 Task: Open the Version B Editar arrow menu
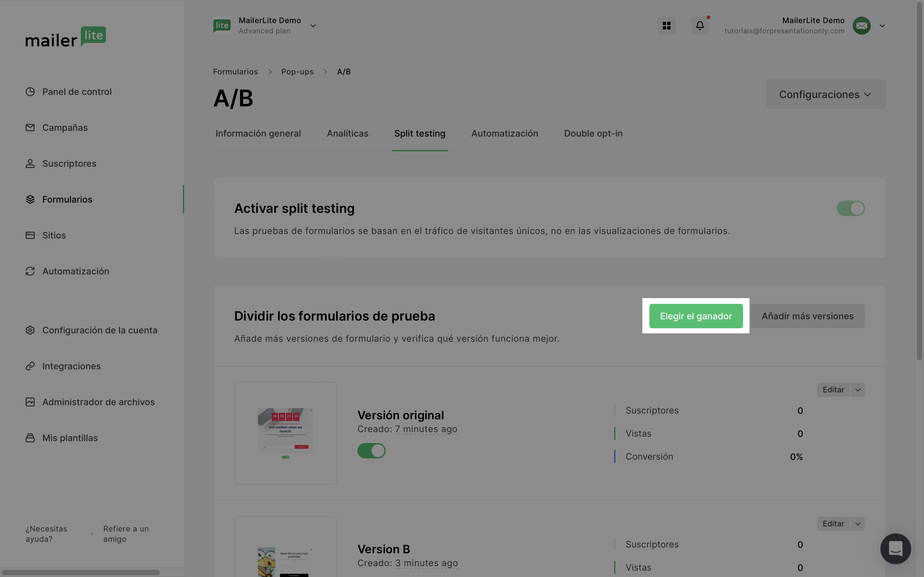858,523
